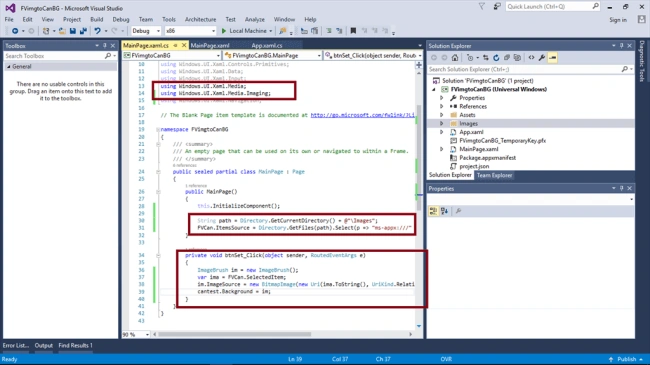Screen dimensions: 650x365
Task: Expand the MainPage.xaml node
Action: (x=441, y=149)
